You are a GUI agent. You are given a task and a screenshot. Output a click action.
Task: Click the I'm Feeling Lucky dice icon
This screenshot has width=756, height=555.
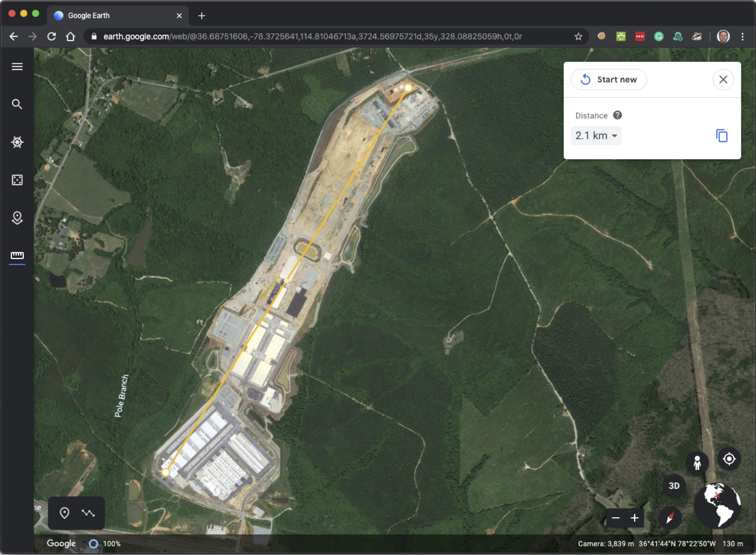point(17,180)
